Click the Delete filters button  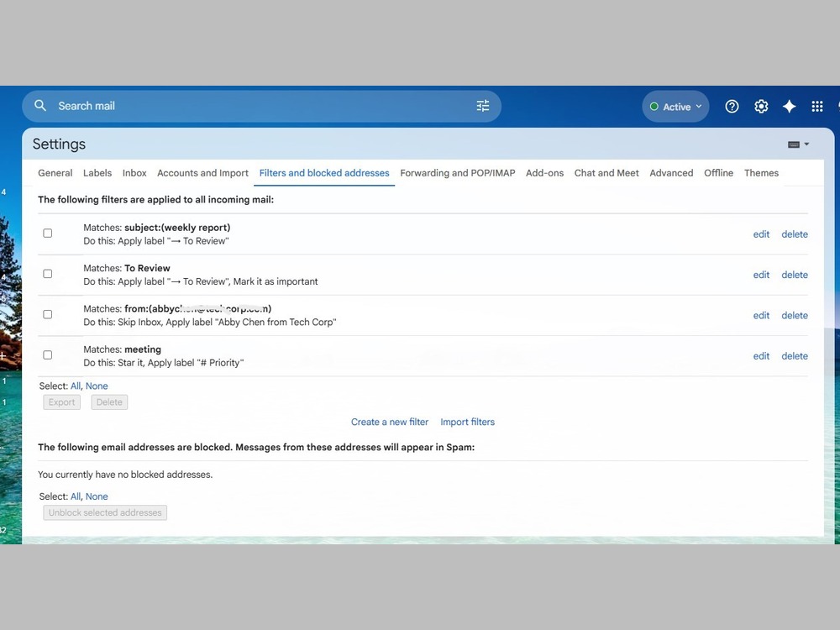[x=109, y=402]
